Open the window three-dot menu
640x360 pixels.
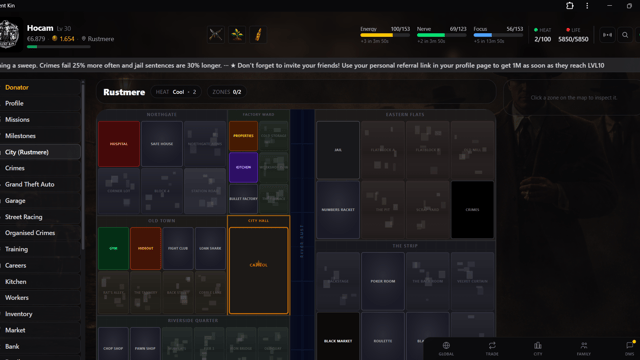click(x=587, y=6)
